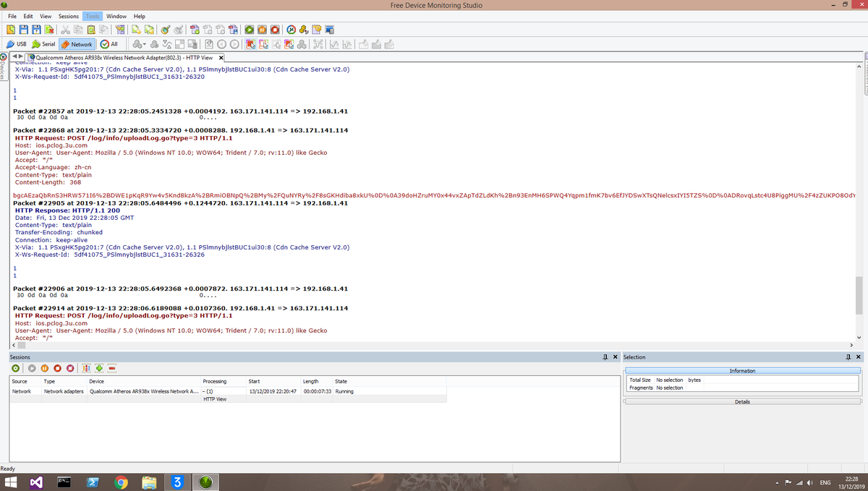The image size is (868, 491).
Task: Click the Start column header in the Sessions list
Action: point(273,381)
